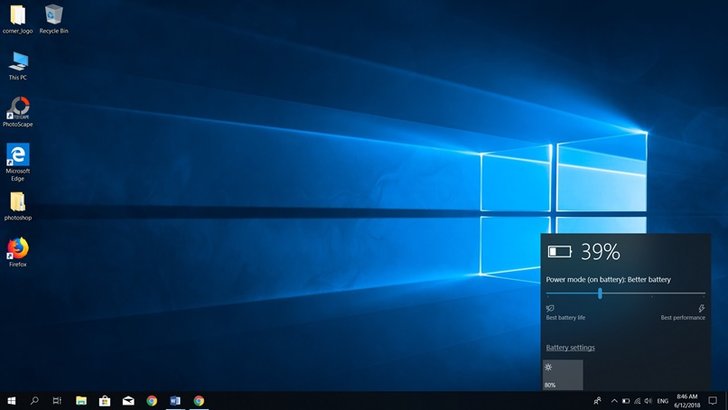Viewport: 728px width, 410px height.
Task: Open the Mail app from taskbar
Action: [128, 401]
